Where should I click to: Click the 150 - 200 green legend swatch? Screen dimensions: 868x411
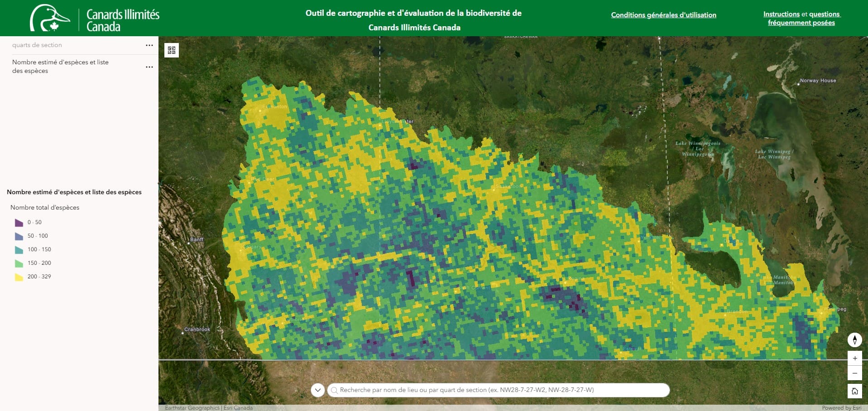click(19, 263)
